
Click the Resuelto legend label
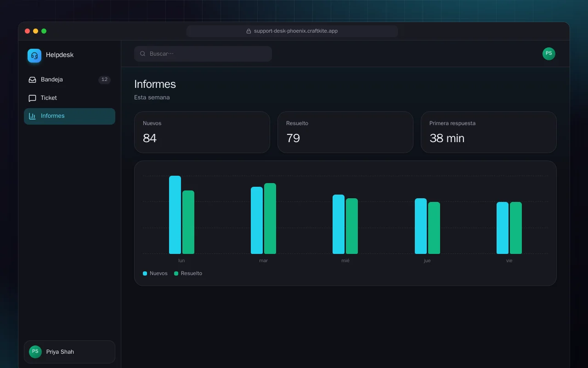click(192, 274)
